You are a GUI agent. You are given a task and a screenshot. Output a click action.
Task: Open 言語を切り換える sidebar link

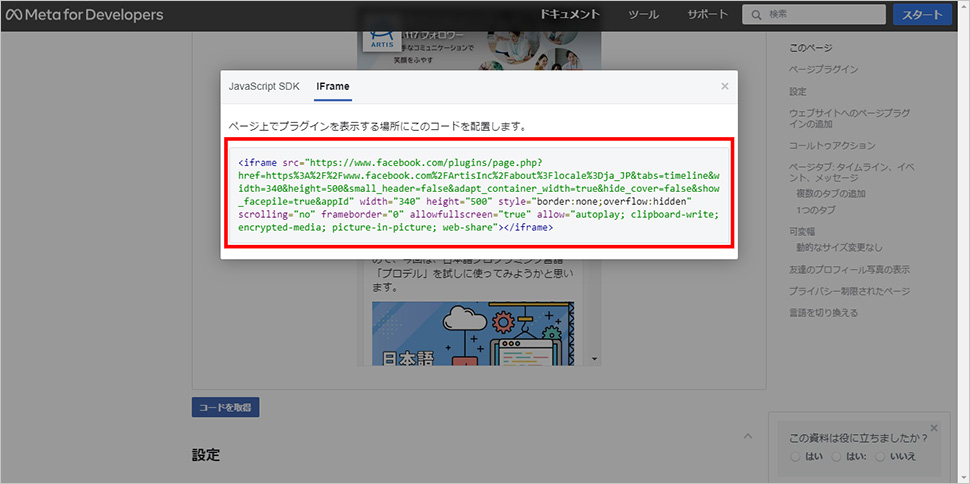823,313
